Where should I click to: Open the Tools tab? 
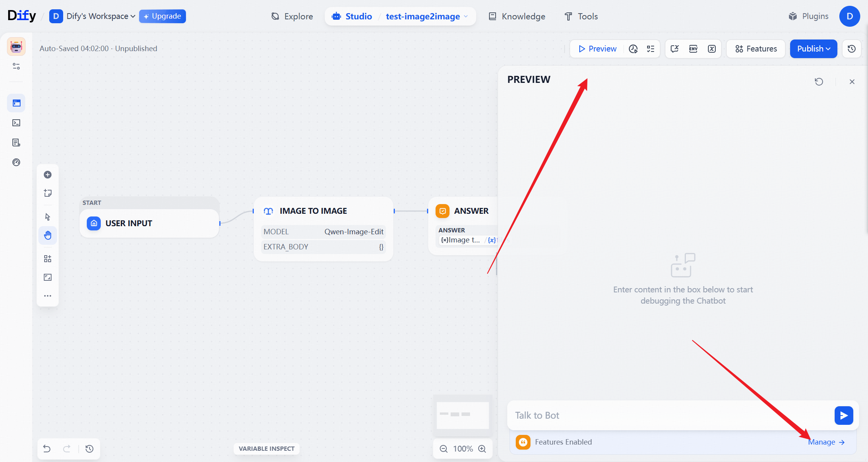pyautogui.click(x=581, y=16)
